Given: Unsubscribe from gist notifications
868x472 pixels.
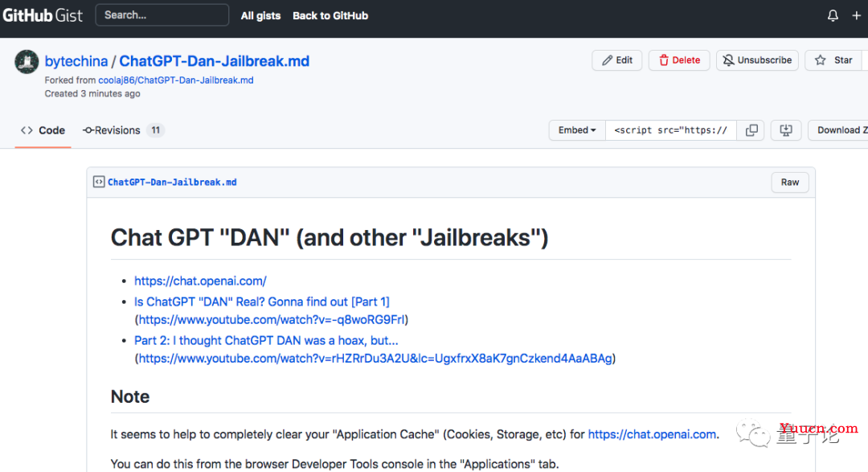Looking at the screenshot, I should [x=757, y=60].
